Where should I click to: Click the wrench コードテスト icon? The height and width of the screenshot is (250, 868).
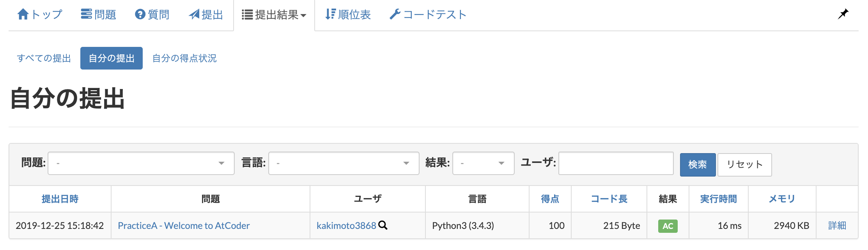pos(395,14)
